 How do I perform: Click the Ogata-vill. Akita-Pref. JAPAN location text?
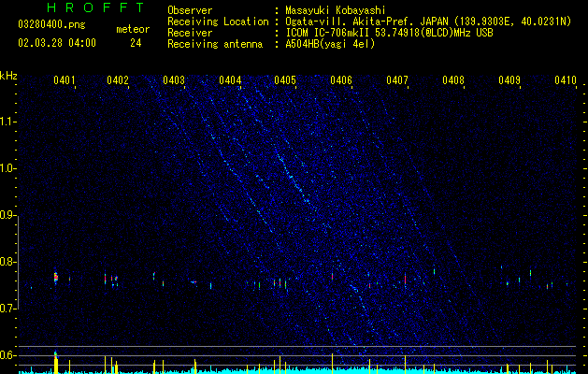[x=428, y=22]
